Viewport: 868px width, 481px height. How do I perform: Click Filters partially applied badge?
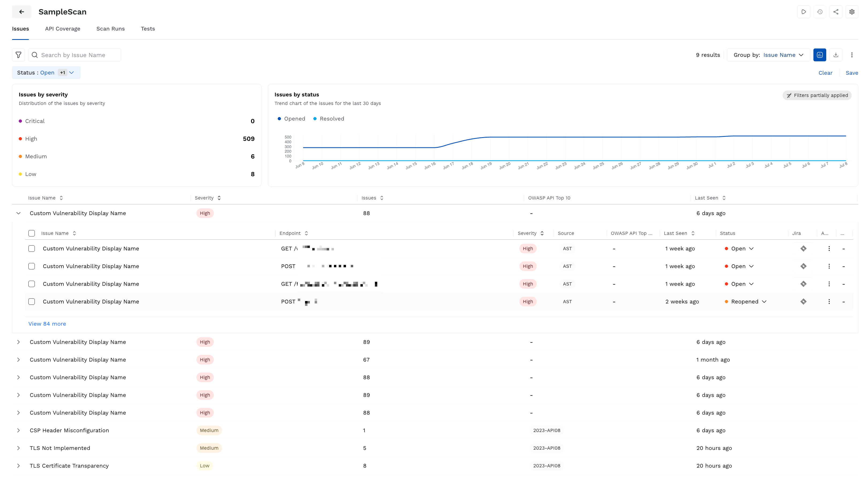click(x=817, y=95)
